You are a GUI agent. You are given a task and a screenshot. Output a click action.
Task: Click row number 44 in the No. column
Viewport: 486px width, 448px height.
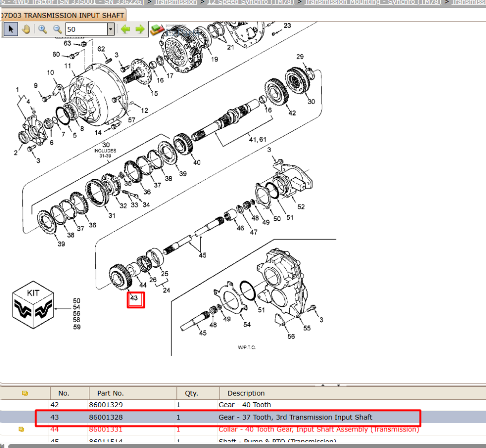pyautogui.click(x=54, y=430)
